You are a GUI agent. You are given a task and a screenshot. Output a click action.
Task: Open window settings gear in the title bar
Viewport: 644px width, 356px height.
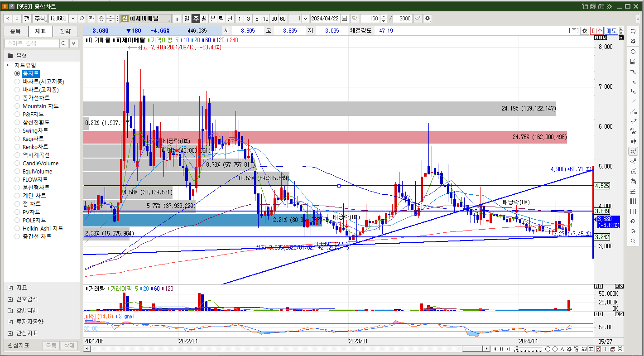click(609, 6)
